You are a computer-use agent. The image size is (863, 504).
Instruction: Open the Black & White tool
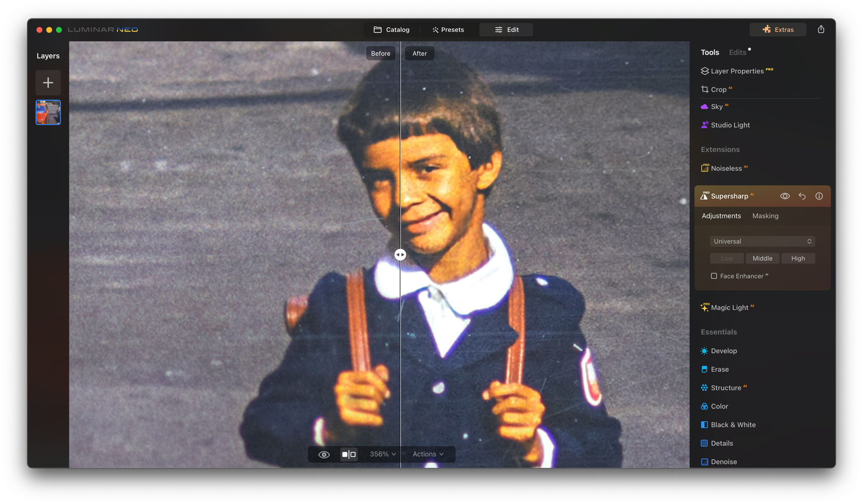click(x=733, y=424)
